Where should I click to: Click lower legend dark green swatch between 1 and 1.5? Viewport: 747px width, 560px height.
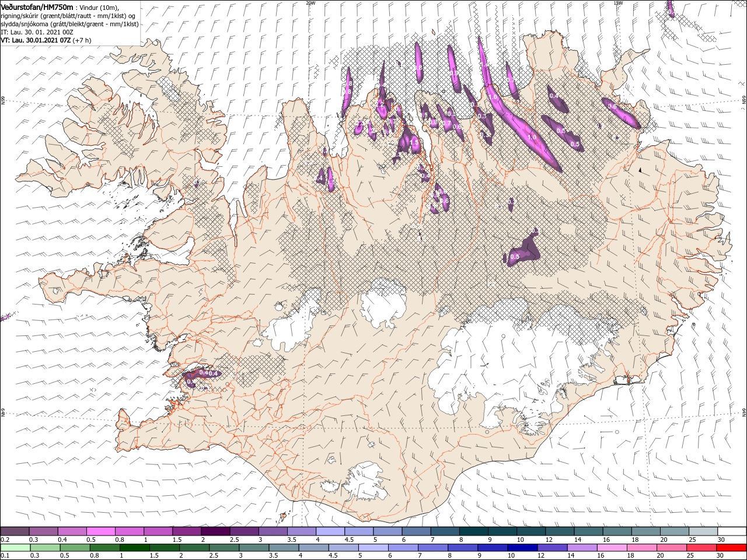[x=134, y=548]
